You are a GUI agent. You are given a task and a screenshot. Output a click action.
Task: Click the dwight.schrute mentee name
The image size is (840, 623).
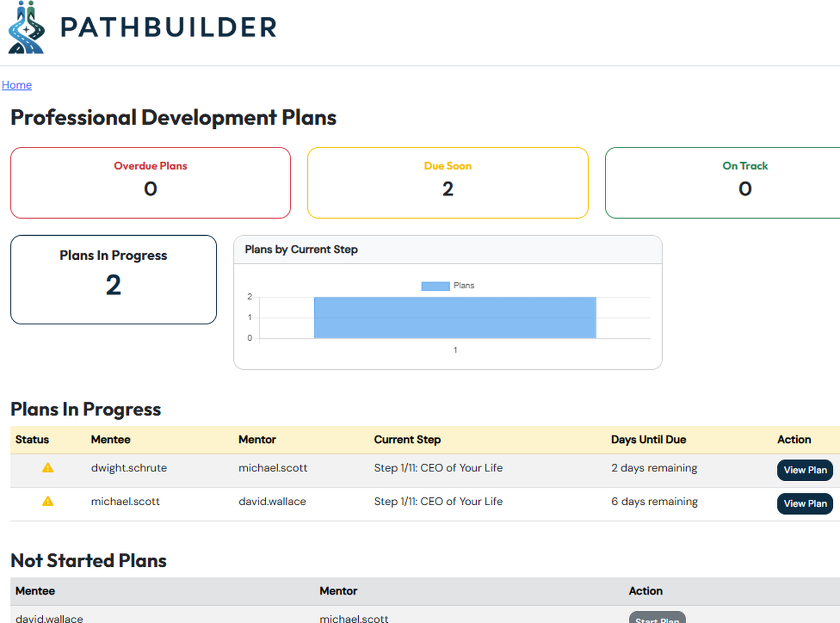click(x=129, y=468)
